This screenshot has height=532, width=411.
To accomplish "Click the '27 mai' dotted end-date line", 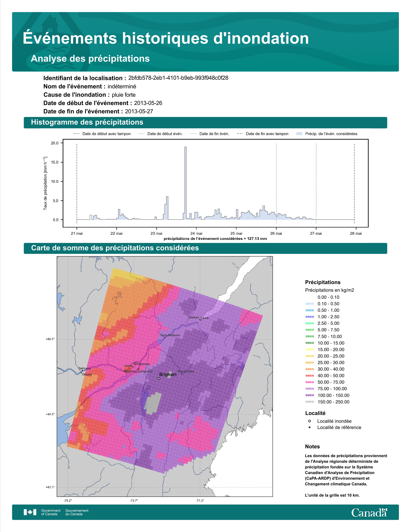I will (x=316, y=183).
